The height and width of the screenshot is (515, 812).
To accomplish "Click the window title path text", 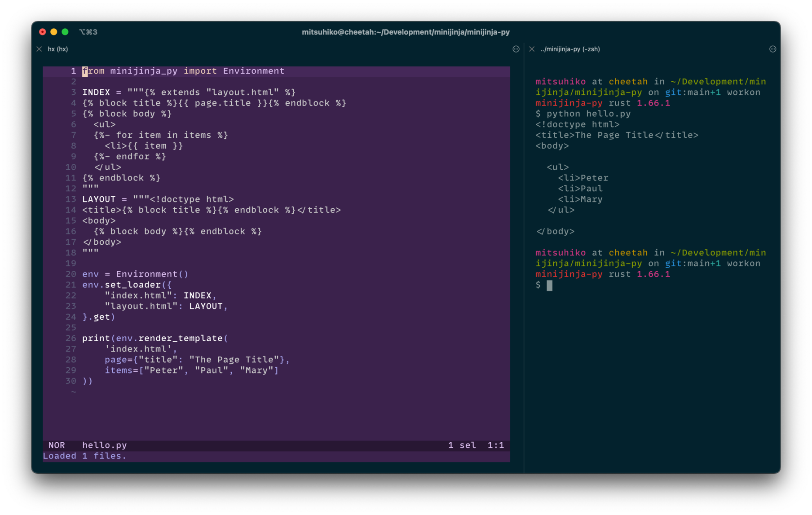I will [406, 32].
